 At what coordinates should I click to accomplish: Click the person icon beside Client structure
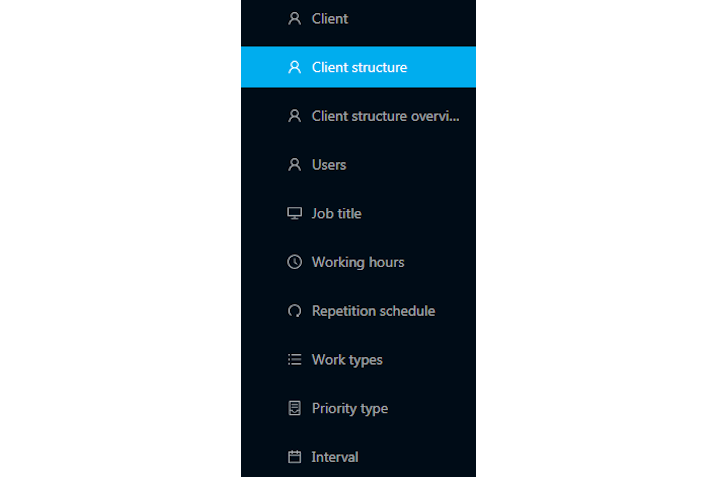click(x=294, y=67)
